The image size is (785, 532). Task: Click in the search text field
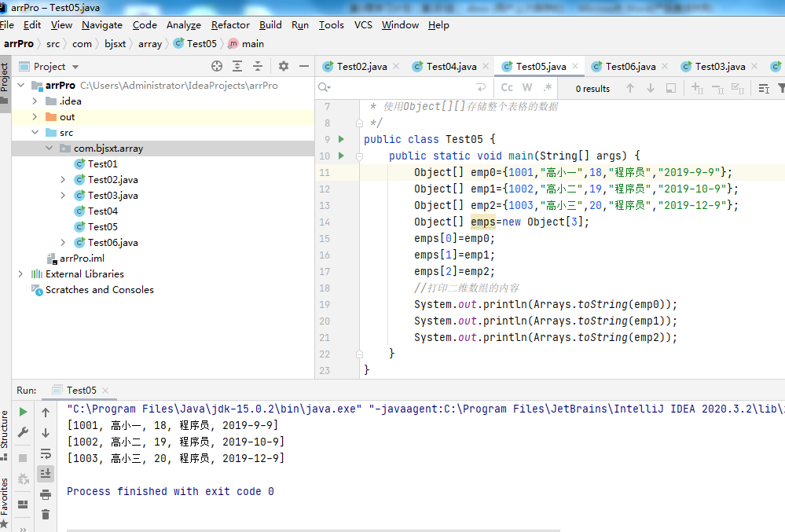(402, 88)
